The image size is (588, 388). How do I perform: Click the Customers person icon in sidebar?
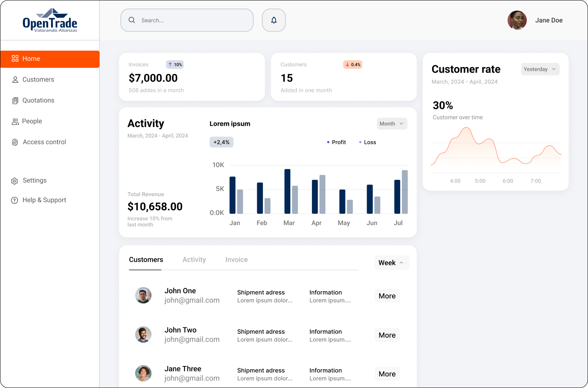click(x=15, y=80)
